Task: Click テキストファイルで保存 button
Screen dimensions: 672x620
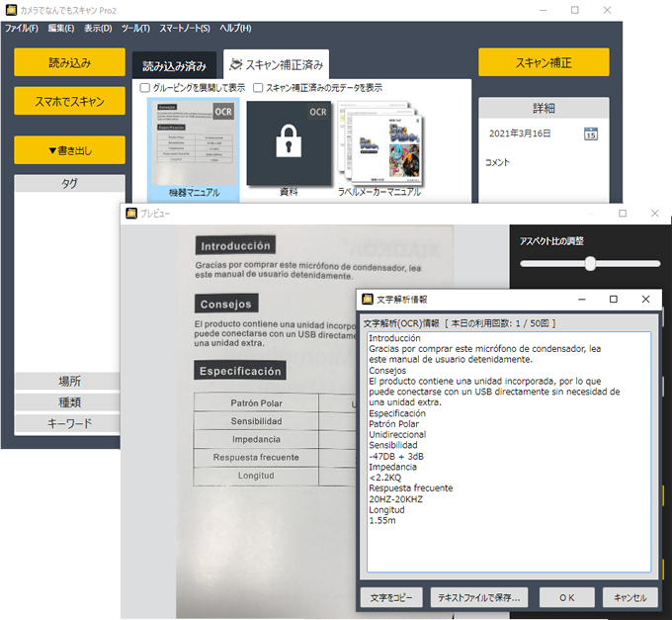Action: click(479, 597)
